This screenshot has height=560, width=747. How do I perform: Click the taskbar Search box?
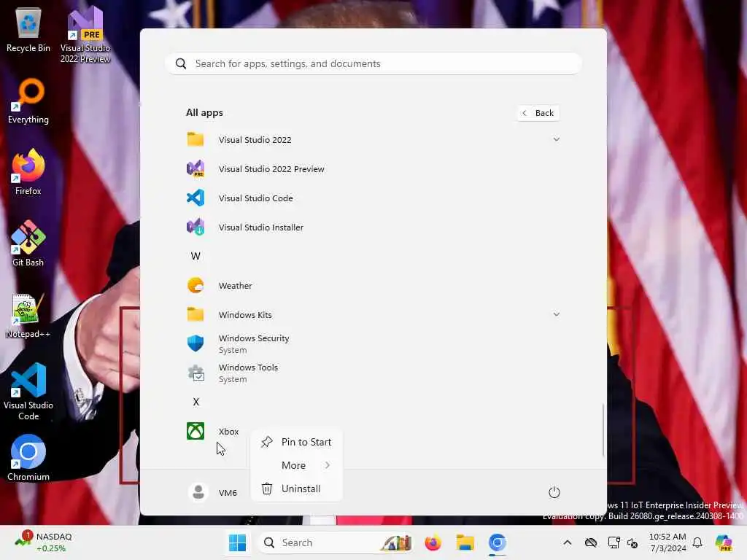tap(336, 542)
